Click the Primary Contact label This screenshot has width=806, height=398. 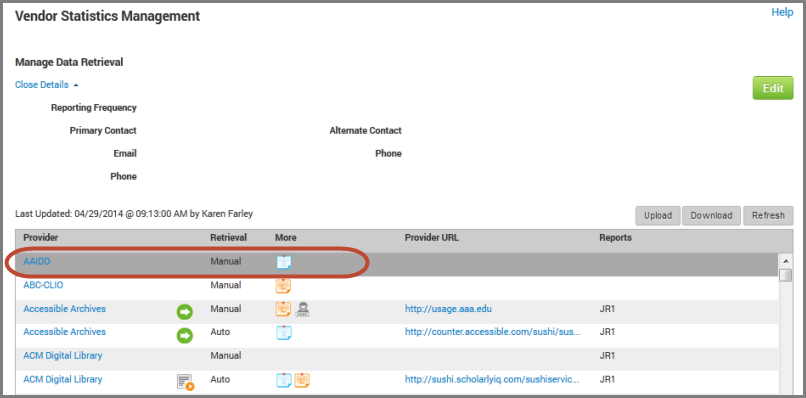pyautogui.click(x=103, y=131)
